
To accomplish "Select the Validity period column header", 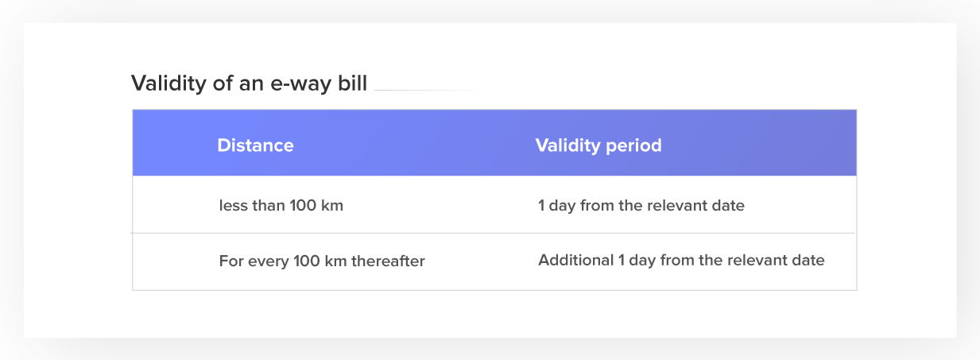I will click(x=598, y=145).
